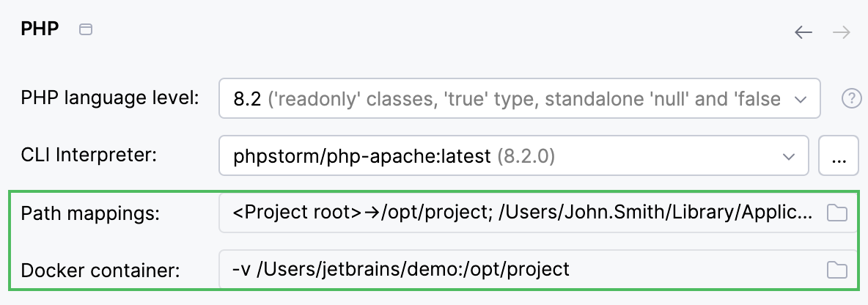Click the 'Docker container:' label
868x305 pixels.
click(100, 270)
